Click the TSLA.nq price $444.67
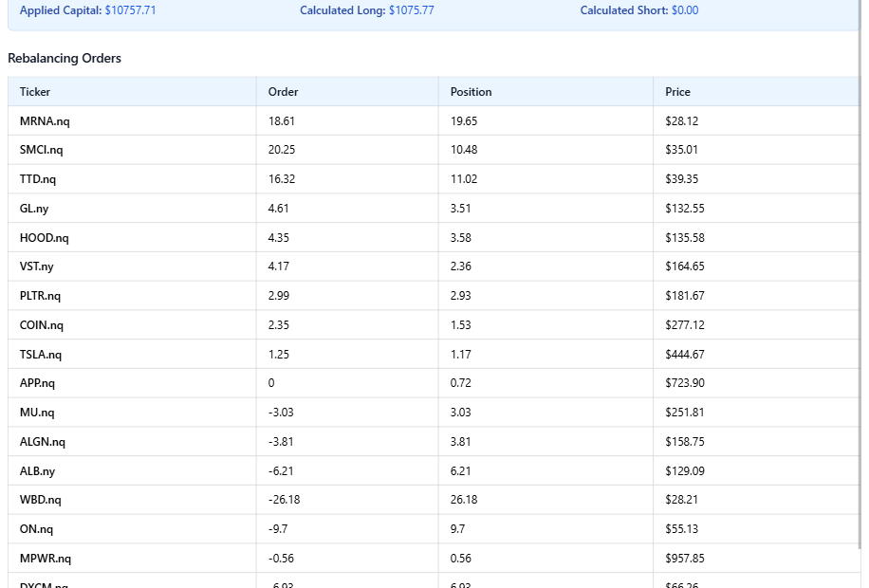 pyautogui.click(x=684, y=355)
